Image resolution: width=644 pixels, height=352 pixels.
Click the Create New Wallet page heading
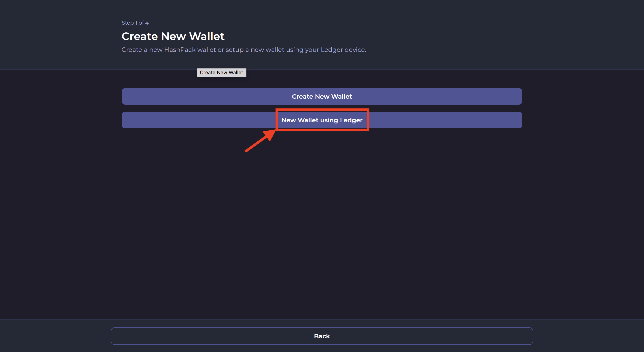[x=173, y=36]
